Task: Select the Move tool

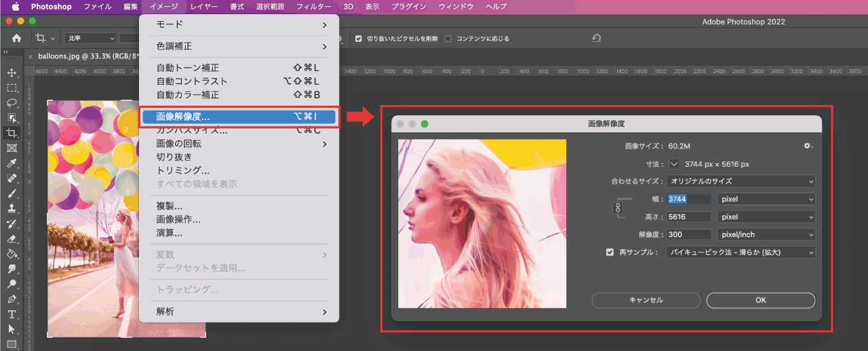Action: [12, 73]
